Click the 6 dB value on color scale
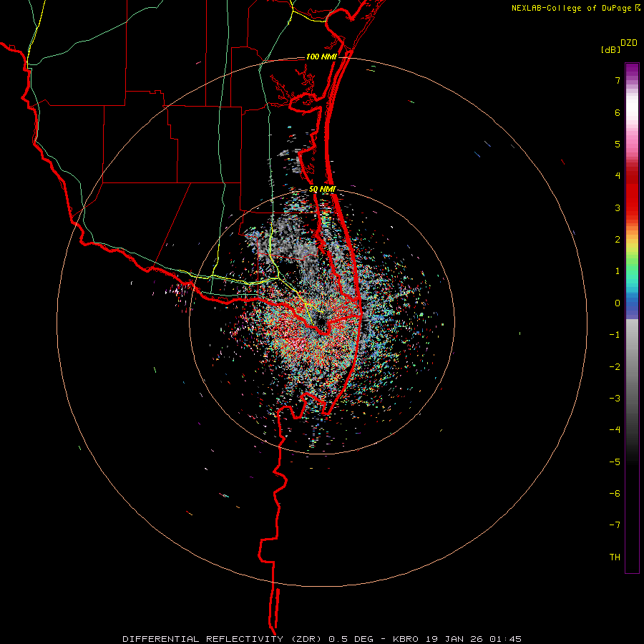Viewport: 644px width, 644px height. [618, 112]
